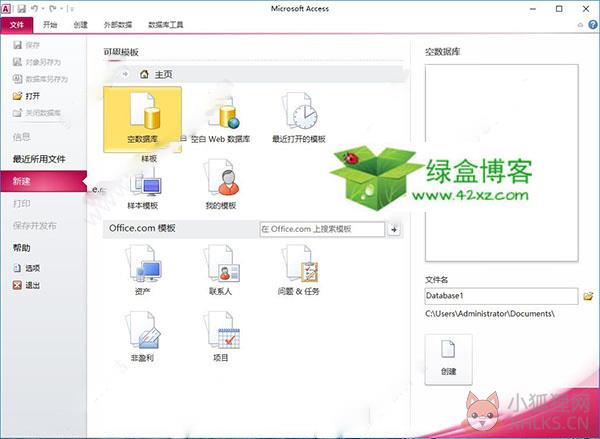The height and width of the screenshot is (439, 600).
Task: Click 数据库另存为 Save Database As
Action: click(x=40, y=79)
